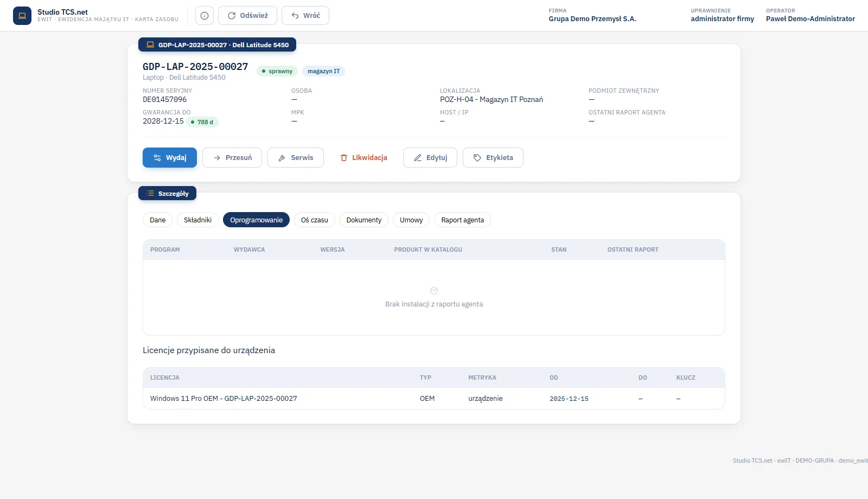Select the Oprogramowanie tab
The height and width of the screenshot is (499, 868).
[x=256, y=220]
